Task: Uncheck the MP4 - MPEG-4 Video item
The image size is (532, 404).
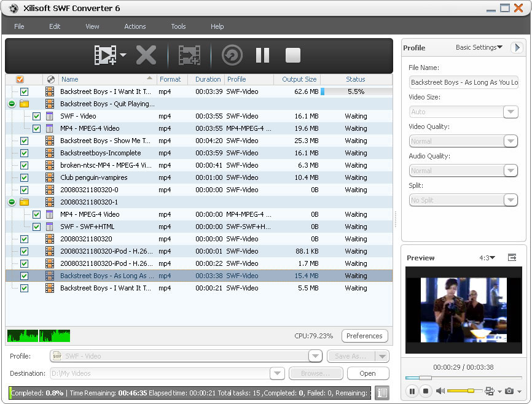Action: click(x=36, y=128)
